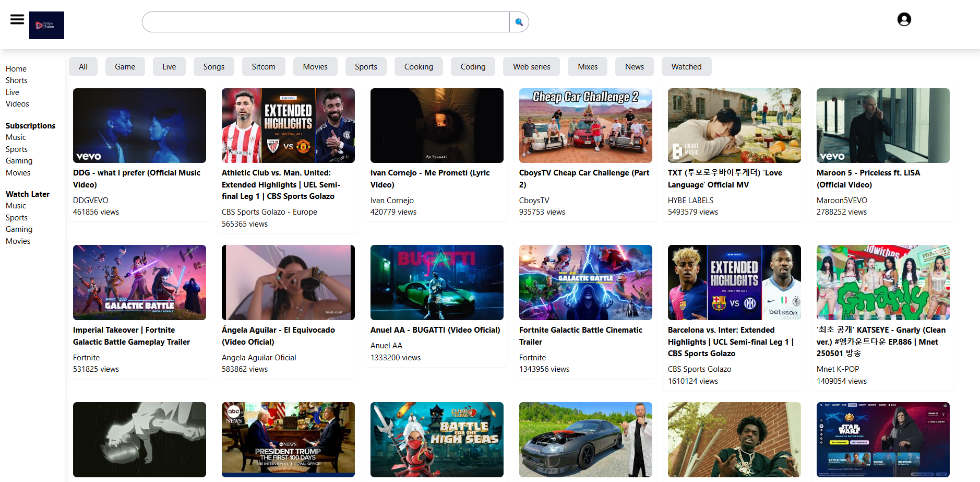The height and width of the screenshot is (482, 980).
Task: Open the hamburger menu icon
Action: [x=17, y=19]
